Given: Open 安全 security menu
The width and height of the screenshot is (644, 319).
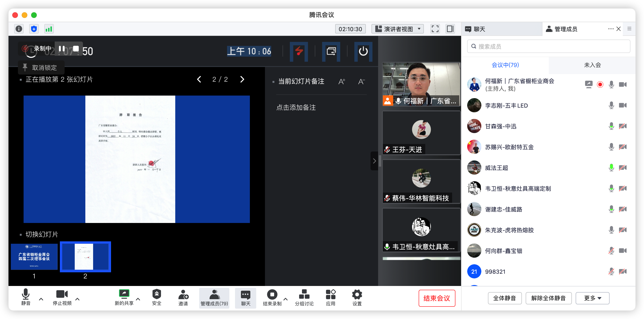Looking at the screenshot, I should [157, 298].
